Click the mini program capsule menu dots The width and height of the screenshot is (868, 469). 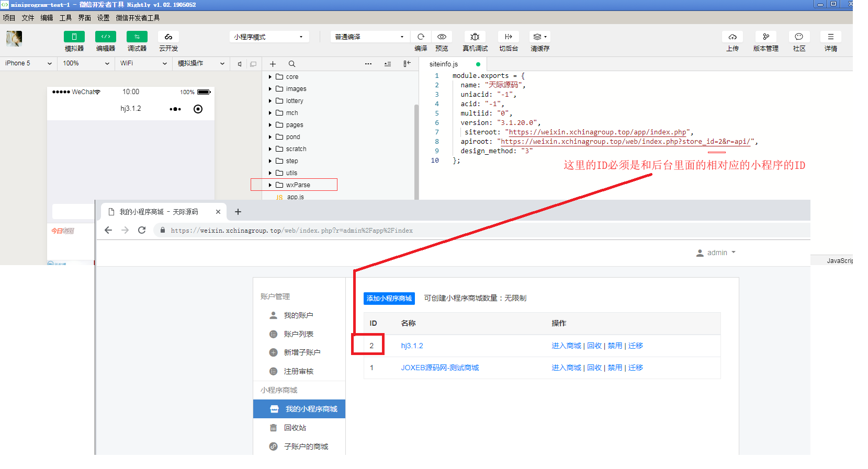tap(175, 109)
